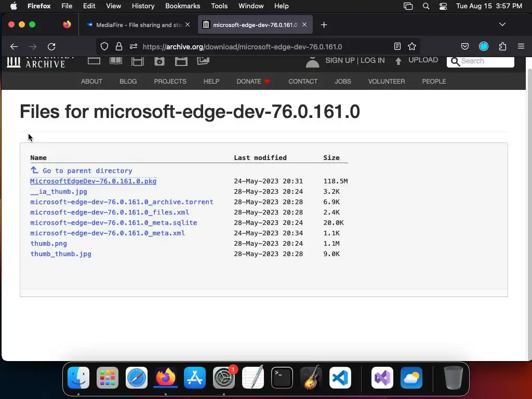Viewport: 532px width, 399px height.
Task: Close the MediaFire tab
Action: tap(187, 24)
